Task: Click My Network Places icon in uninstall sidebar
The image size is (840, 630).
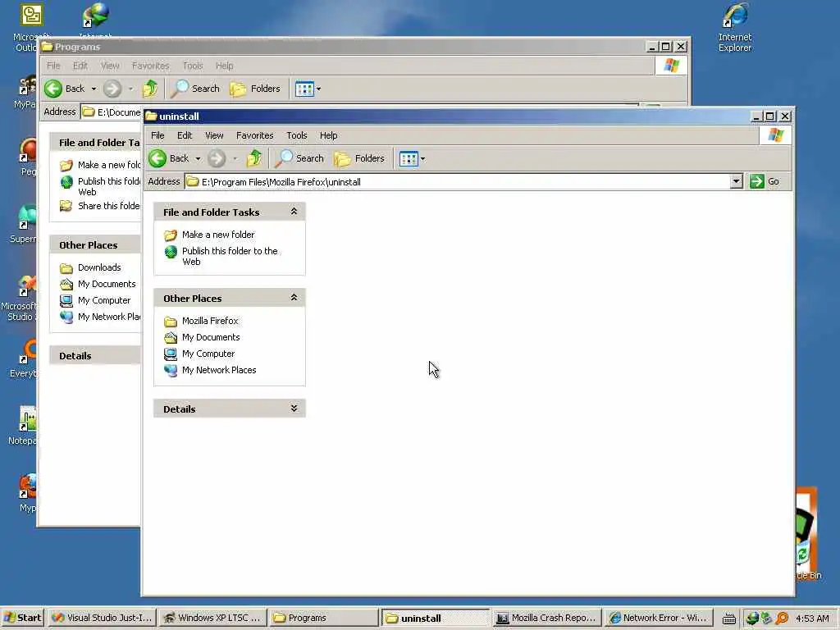Action: click(x=171, y=370)
